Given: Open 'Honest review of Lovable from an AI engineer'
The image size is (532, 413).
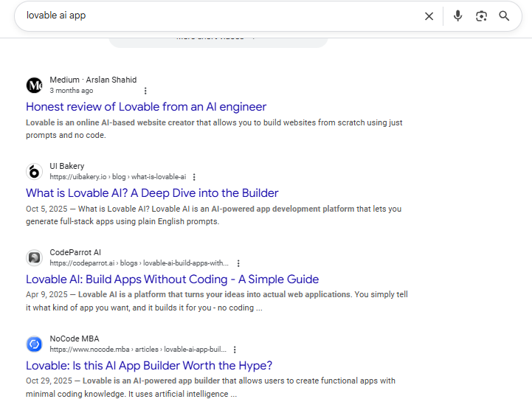Looking at the screenshot, I should click(x=146, y=107).
